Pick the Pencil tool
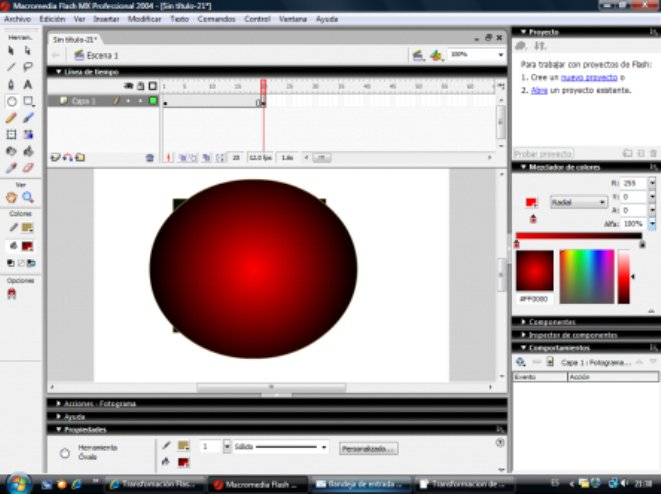Viewport: 661px width, 494px height. (x=11, y=118)
